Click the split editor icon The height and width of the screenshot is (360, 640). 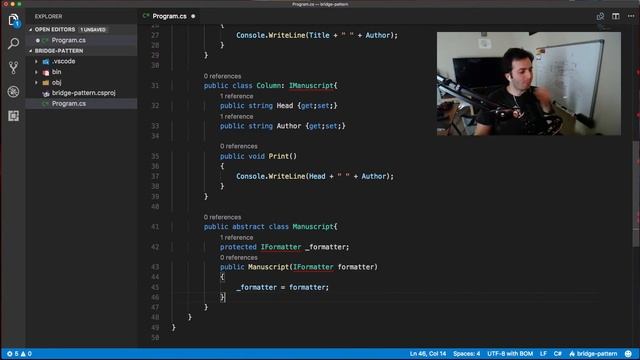tap(616, 16)
